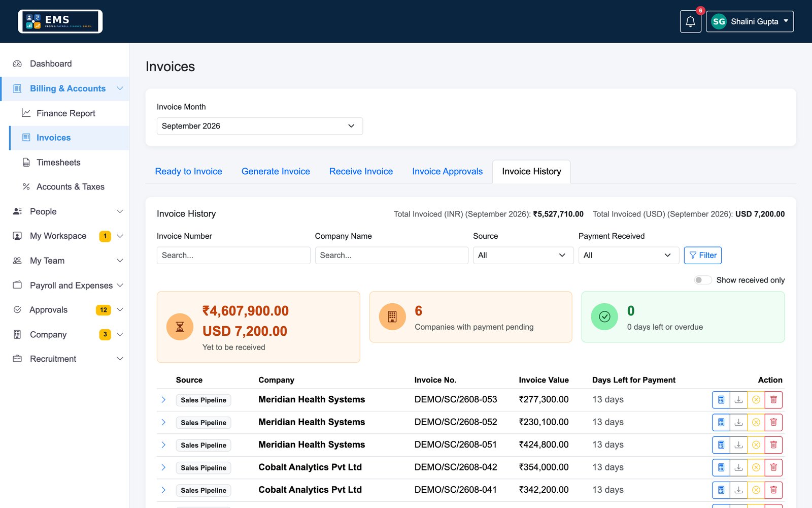Image resolution: width=812 pixels, height=508 pixels.
Task: Open Approvals sidebar item
Action: [x=64, y=310]
